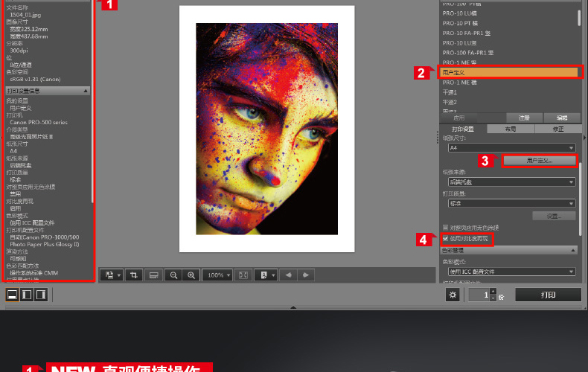Toggle the right panel layout icon

tap(41, 295)
